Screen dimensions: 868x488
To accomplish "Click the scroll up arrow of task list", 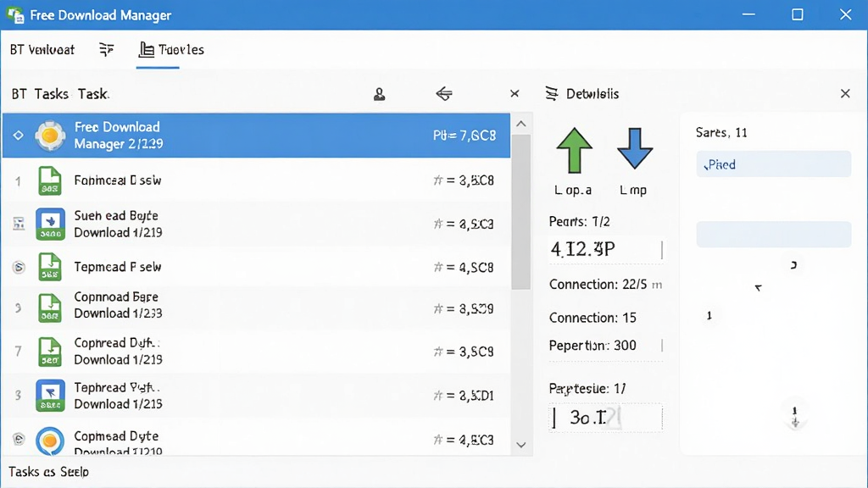I will coord(521,124).
